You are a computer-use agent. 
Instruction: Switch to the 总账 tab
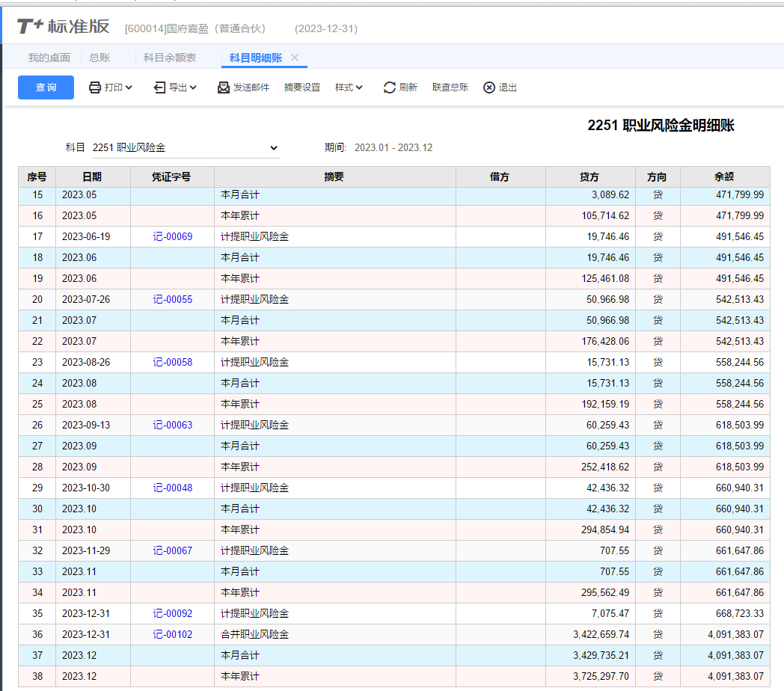pos(99,58)
